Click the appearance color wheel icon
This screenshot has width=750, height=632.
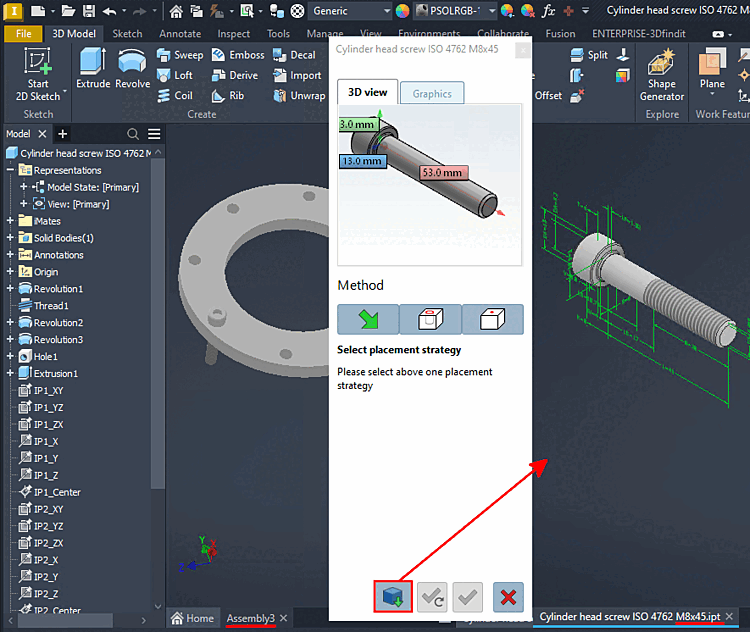(x=402, y=11)
